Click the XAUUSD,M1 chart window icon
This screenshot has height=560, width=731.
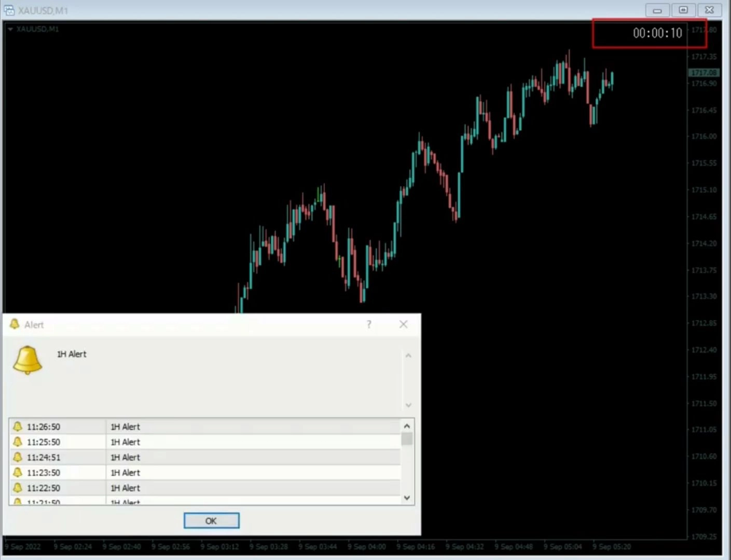(9, 10)
